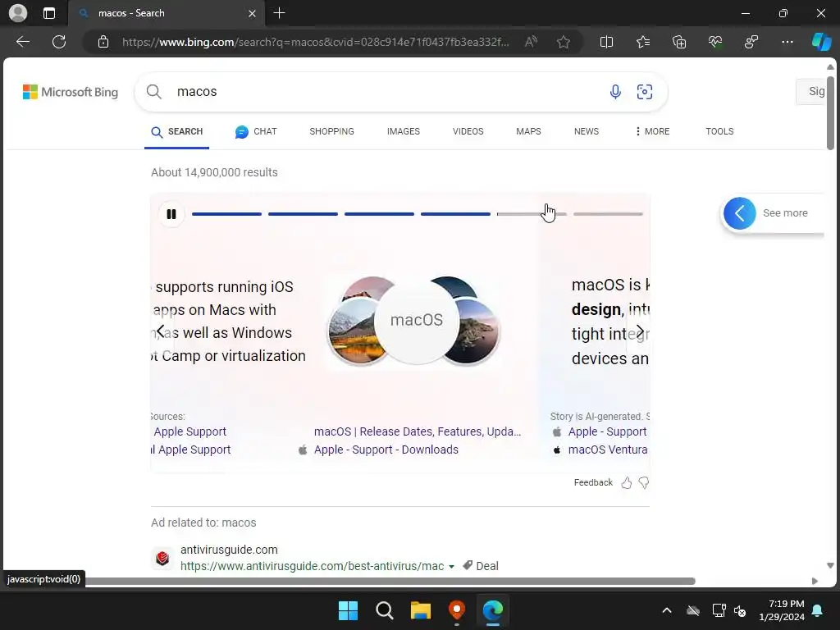The image size is (840, 630).
Task: Open File Explorer from taskbar
Action: pyautogui.click(x=421, y=610)
